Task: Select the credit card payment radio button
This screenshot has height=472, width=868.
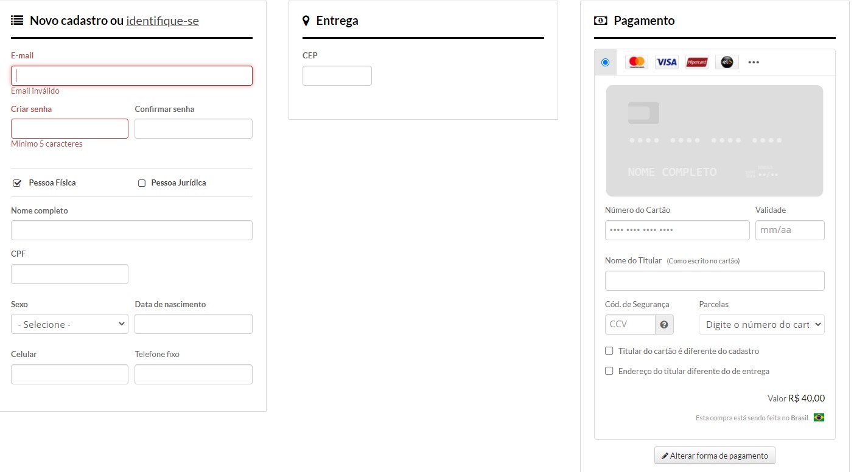Action: click(605, 62)
